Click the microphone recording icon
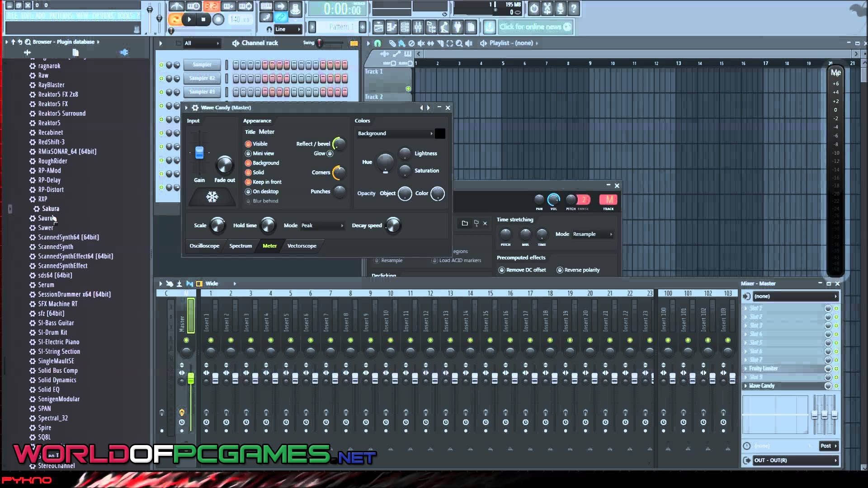The image size is (868, 488). point(561,8)
